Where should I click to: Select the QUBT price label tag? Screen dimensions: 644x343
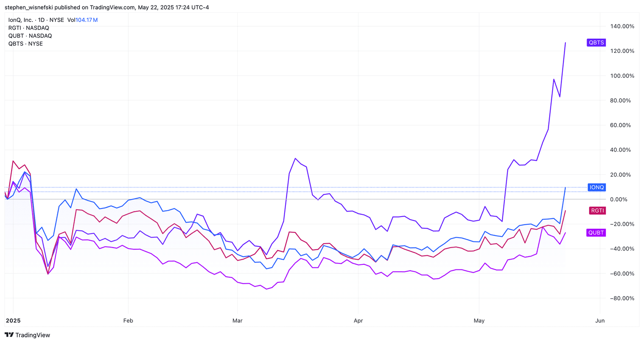596,233
